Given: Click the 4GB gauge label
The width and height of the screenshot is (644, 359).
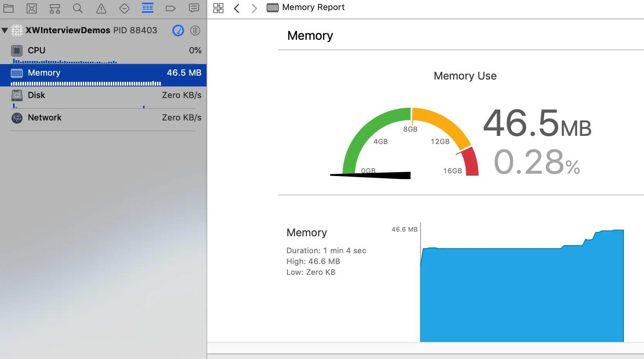Looking at the screenshot, I should pos(381,142).
